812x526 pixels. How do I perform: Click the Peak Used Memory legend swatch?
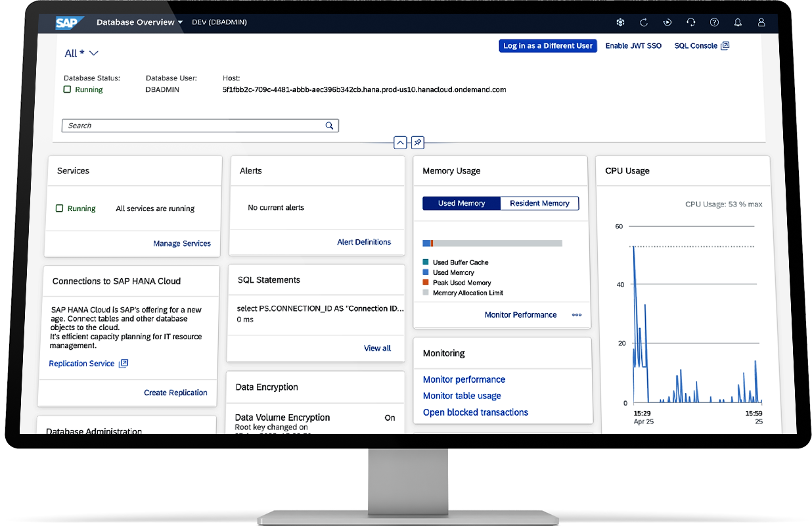point(426,283)
